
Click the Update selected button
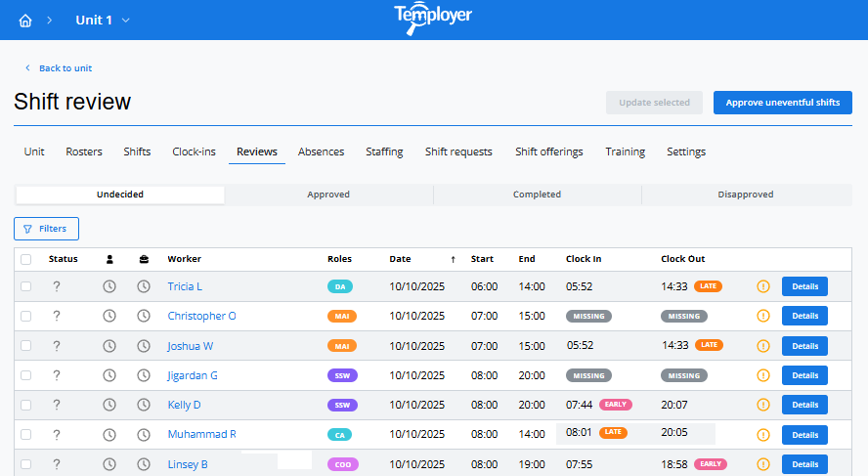(x=654, y=103)
